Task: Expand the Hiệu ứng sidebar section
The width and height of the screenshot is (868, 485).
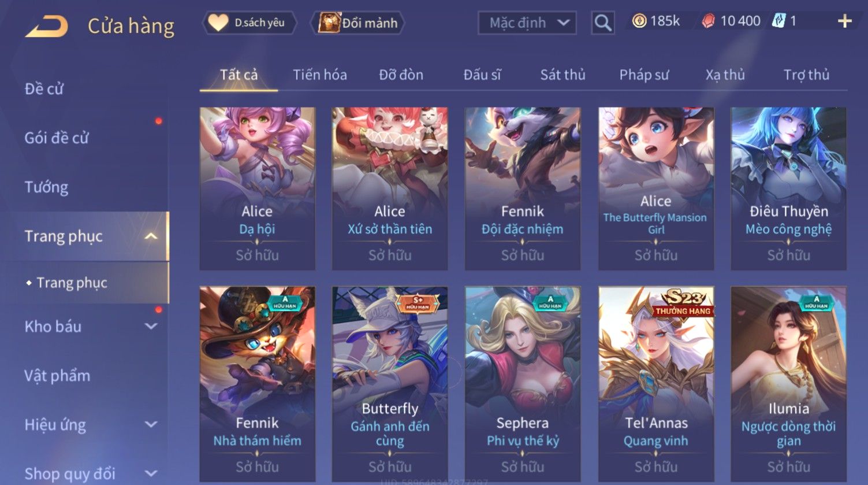Action: [151, 425]
